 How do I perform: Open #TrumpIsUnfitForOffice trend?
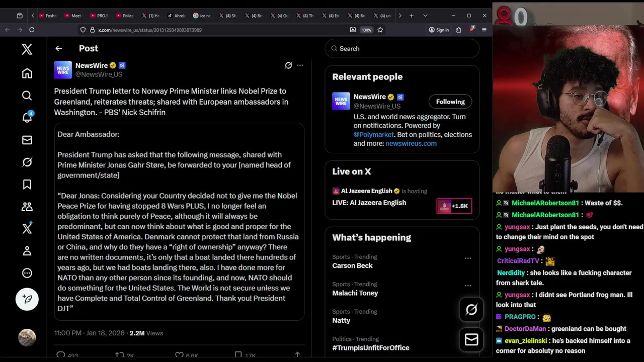tap(371, 348)
